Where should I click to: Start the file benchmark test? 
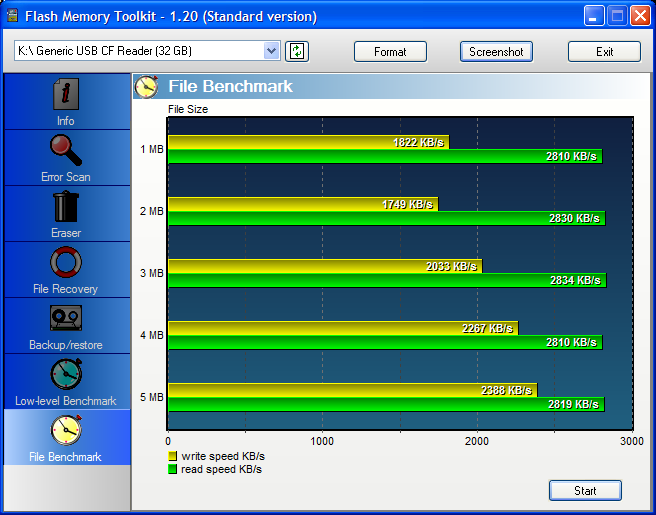point(585,490)
